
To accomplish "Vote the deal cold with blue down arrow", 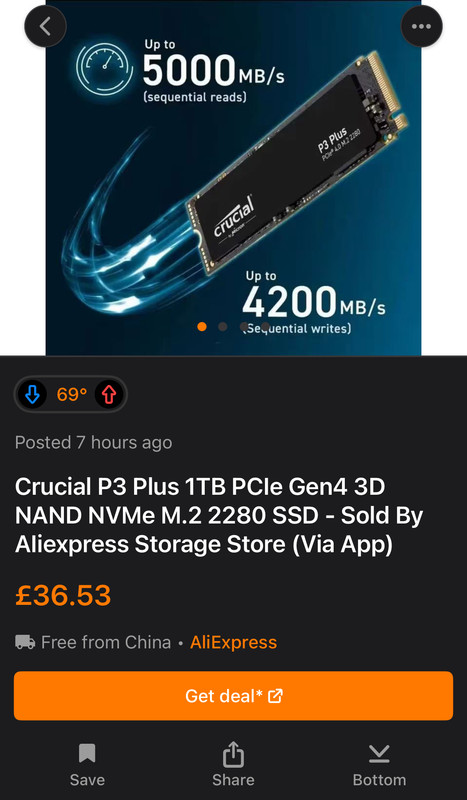I will (x=33, y=394).
